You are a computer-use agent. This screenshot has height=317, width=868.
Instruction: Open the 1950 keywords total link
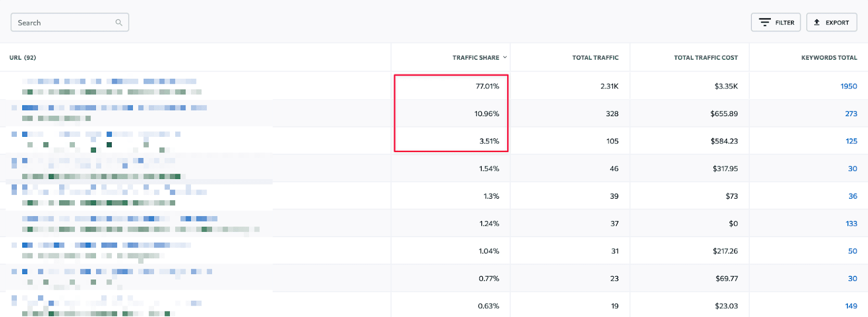(848, 86)
